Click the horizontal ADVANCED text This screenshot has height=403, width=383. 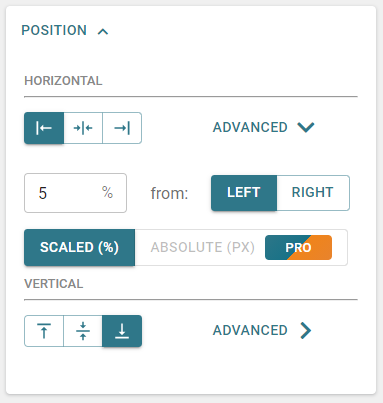pos(250,127)
